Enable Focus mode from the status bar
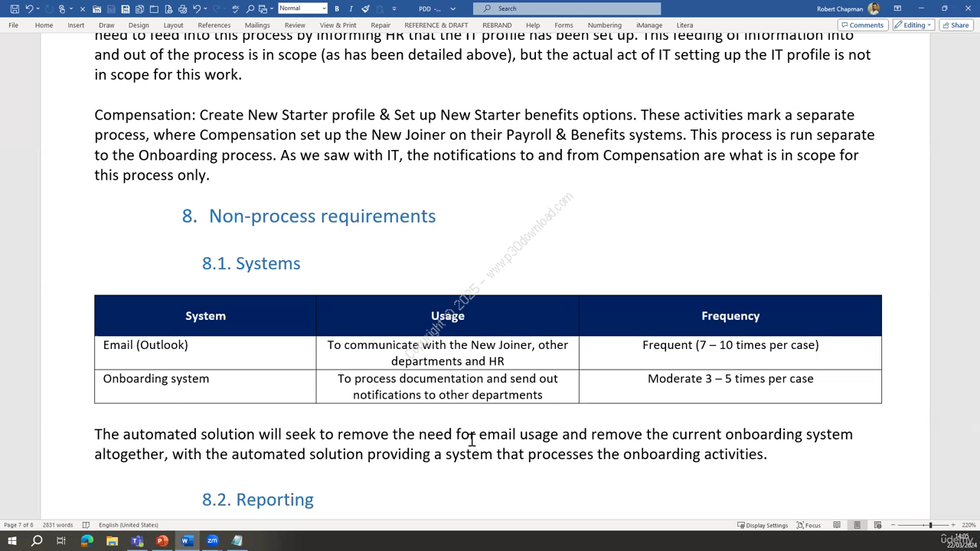The image size is (980, 551). (808, 525)
